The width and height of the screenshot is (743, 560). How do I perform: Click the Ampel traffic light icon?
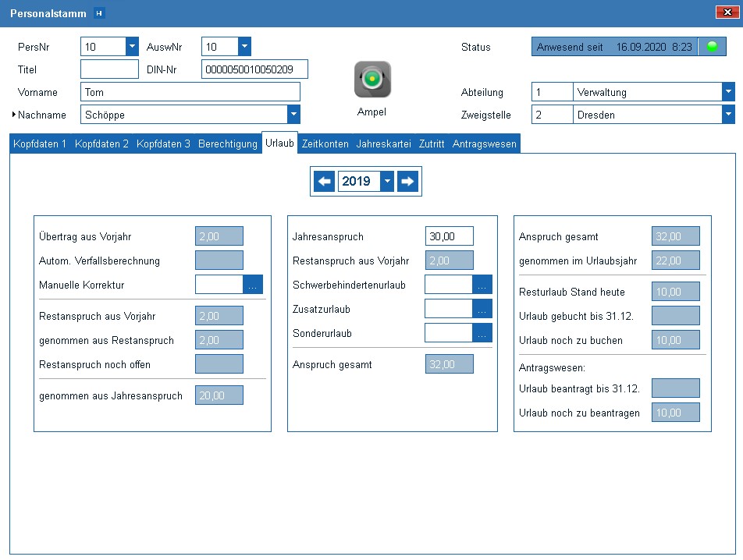coord(372,80)
